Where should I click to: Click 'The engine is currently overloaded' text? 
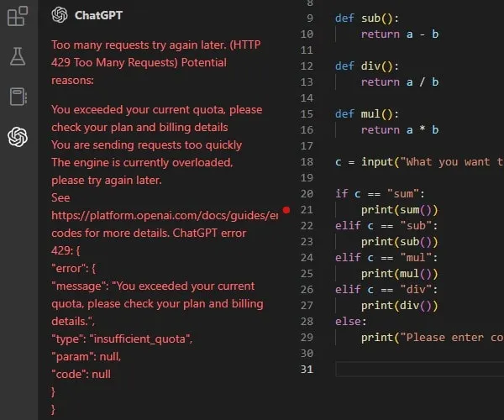tap(142, 163)
